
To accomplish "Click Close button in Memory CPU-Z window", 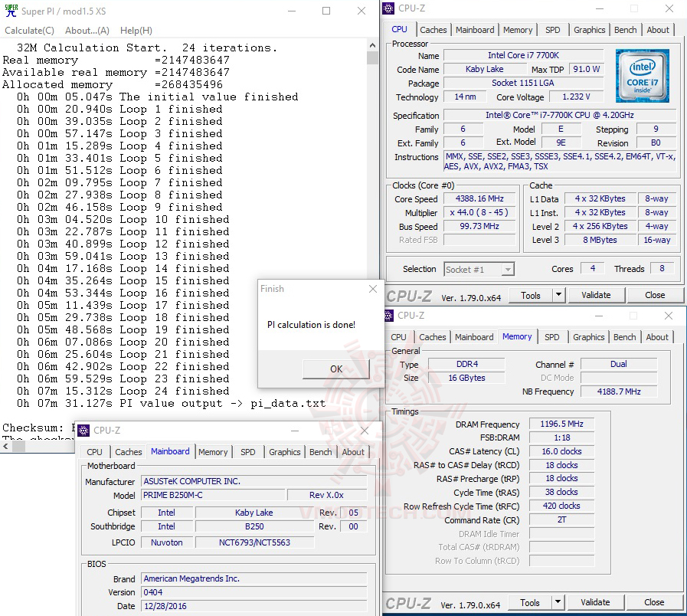I will click(x=654, y=602).
